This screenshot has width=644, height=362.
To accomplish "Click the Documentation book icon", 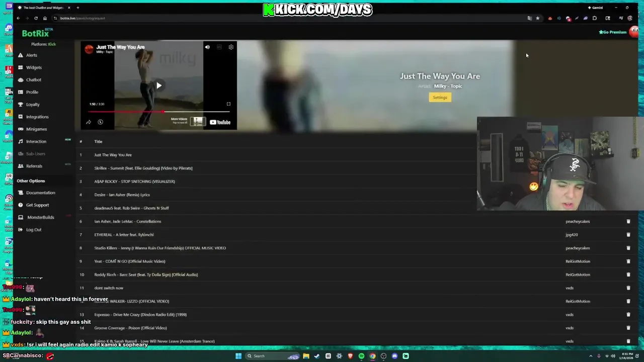I will click(x=21, y=193).
